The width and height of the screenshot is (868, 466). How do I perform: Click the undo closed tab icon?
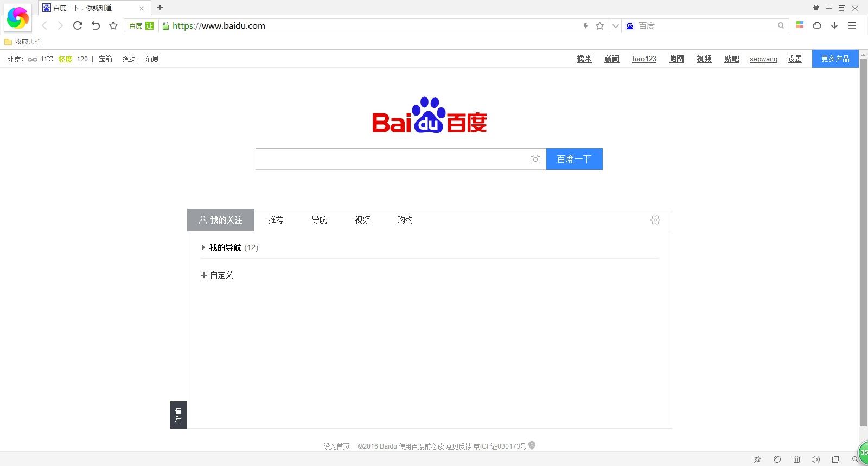pos(95,25)
